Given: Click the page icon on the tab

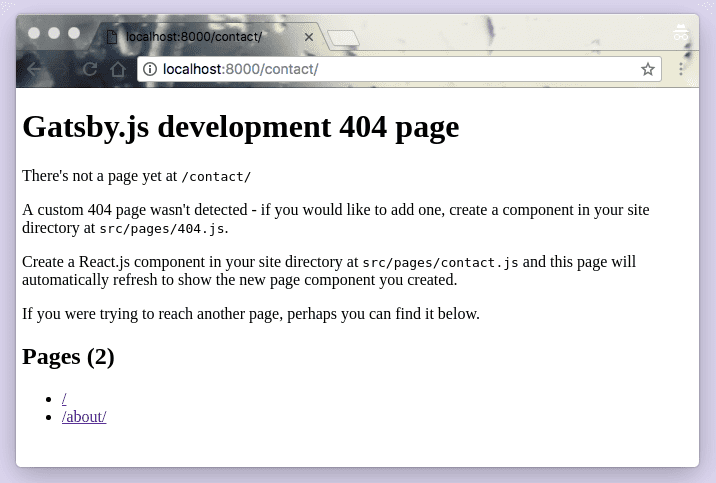Looking at the screenshot, I should tap(111, 37).
